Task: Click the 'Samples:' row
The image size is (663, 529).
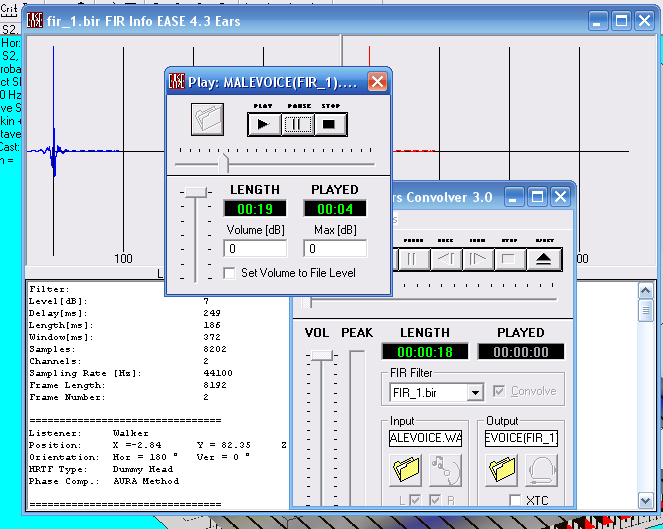Action: [x=128, y=349]
